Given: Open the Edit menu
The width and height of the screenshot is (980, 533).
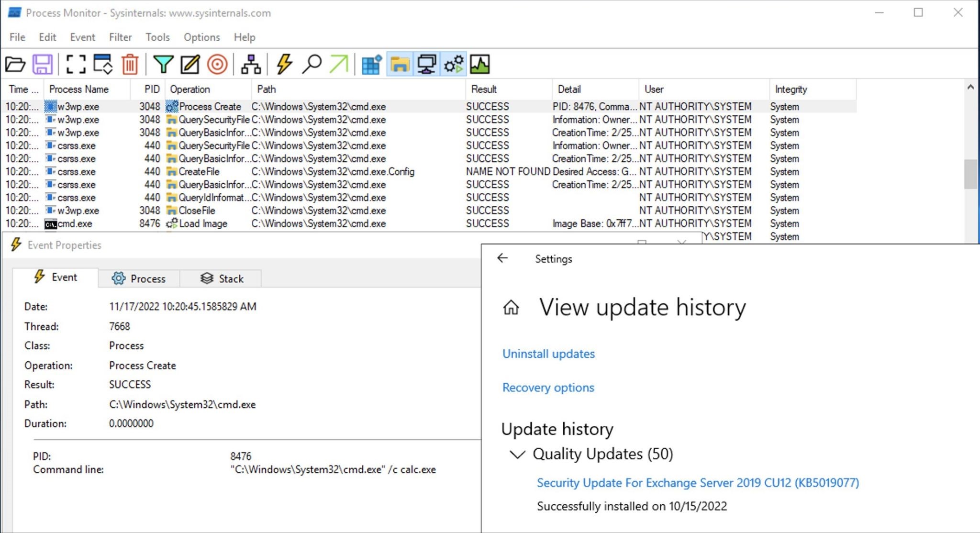Looking at the screenshot, I should [47, 37].
